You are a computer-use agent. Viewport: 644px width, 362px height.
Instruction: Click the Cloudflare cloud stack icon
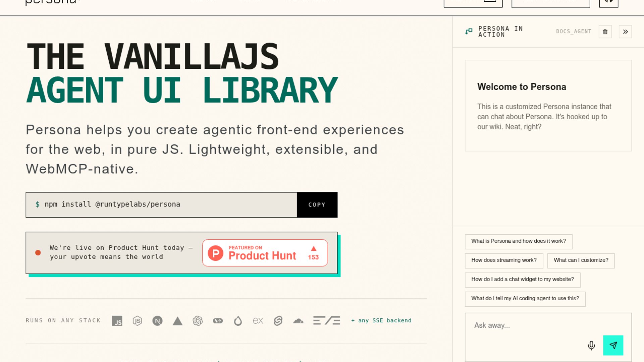point(298,321)
